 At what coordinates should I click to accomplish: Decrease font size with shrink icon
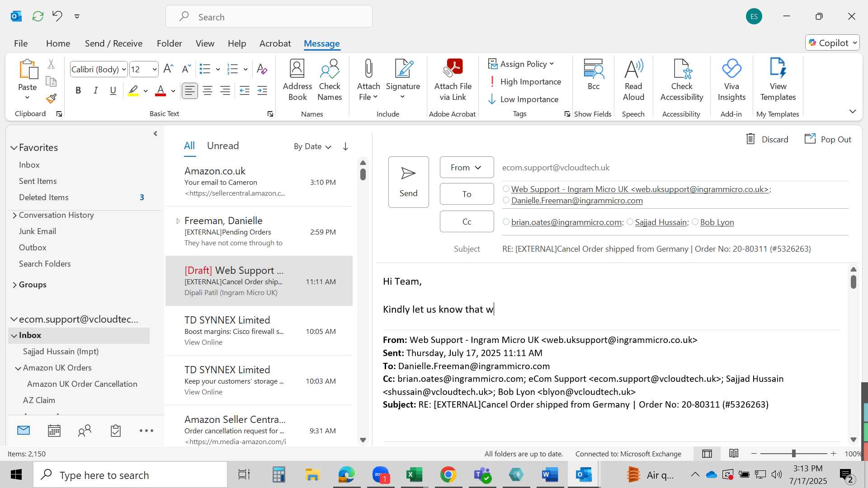point(186,69)
